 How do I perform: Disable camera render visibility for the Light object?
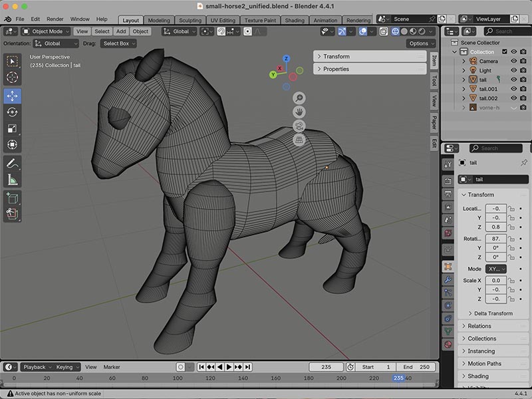[523, 70]
